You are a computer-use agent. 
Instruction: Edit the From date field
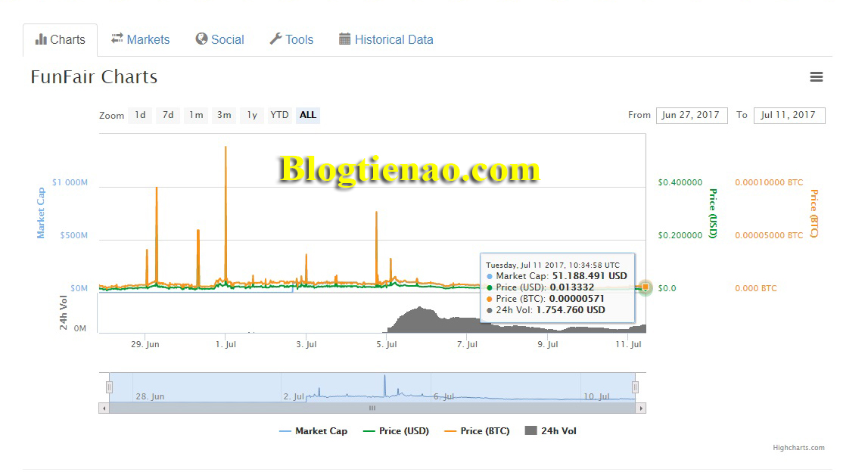pos(692,115)
